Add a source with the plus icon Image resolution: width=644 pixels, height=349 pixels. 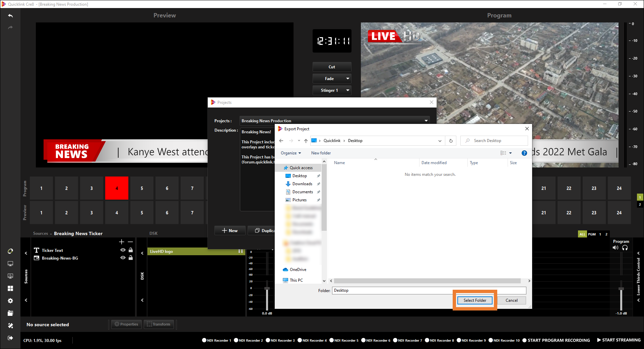[x=122, y=242]
